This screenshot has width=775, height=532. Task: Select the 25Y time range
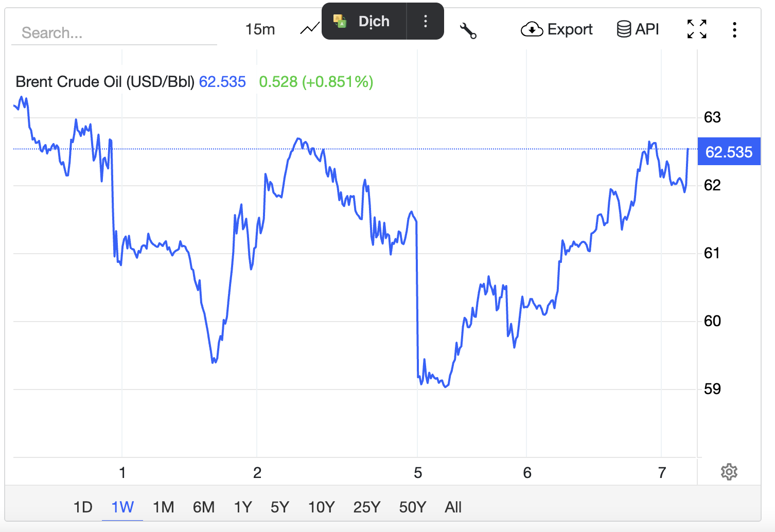pos(367,507)
